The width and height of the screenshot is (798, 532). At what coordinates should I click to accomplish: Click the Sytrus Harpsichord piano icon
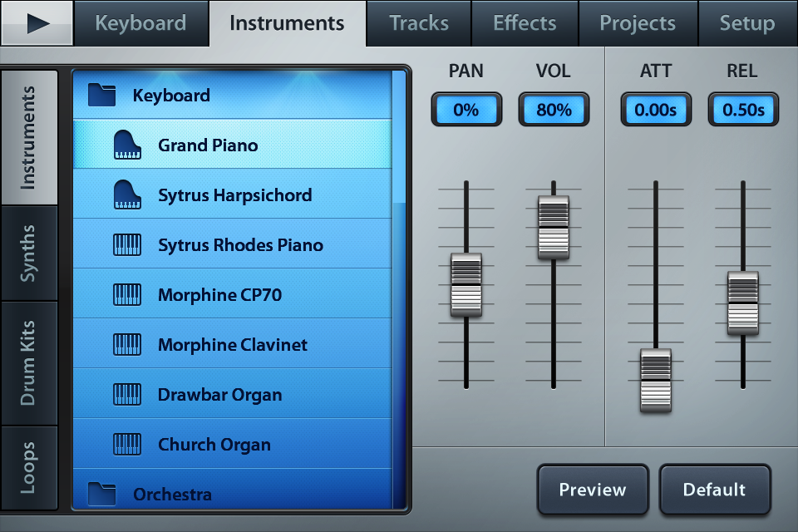[x=126, y=195]
